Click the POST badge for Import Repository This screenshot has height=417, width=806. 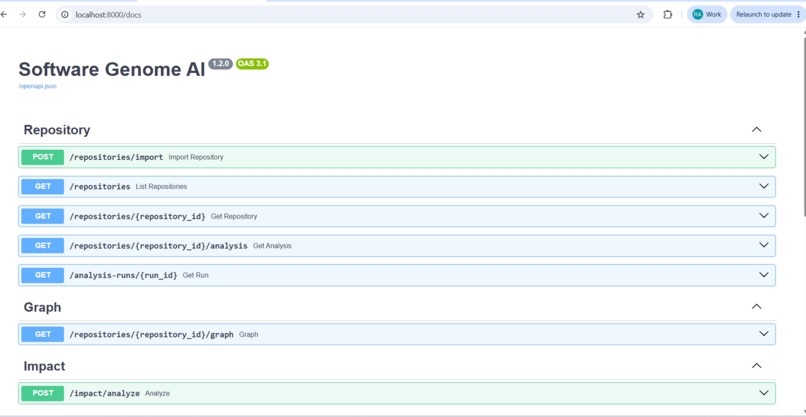point(43,157)
